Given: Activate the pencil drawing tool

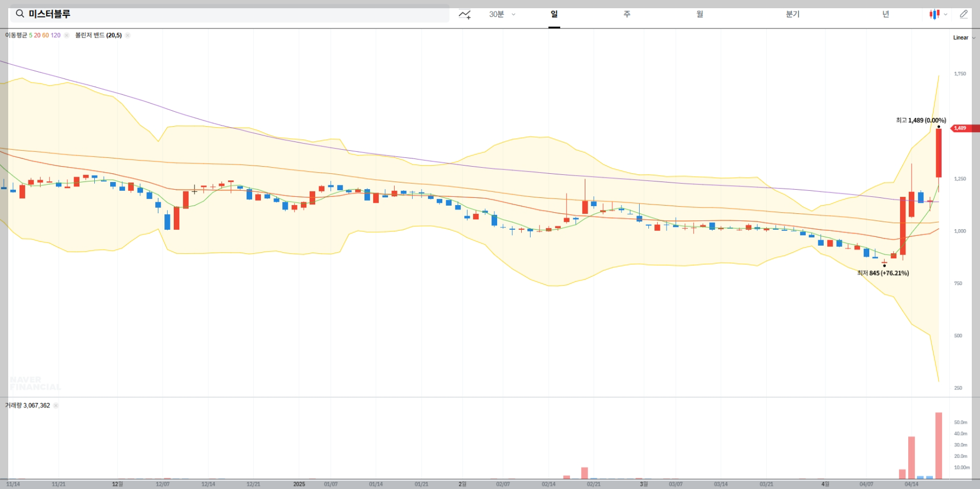Looking at the screenshot, I should coord(964,14).
